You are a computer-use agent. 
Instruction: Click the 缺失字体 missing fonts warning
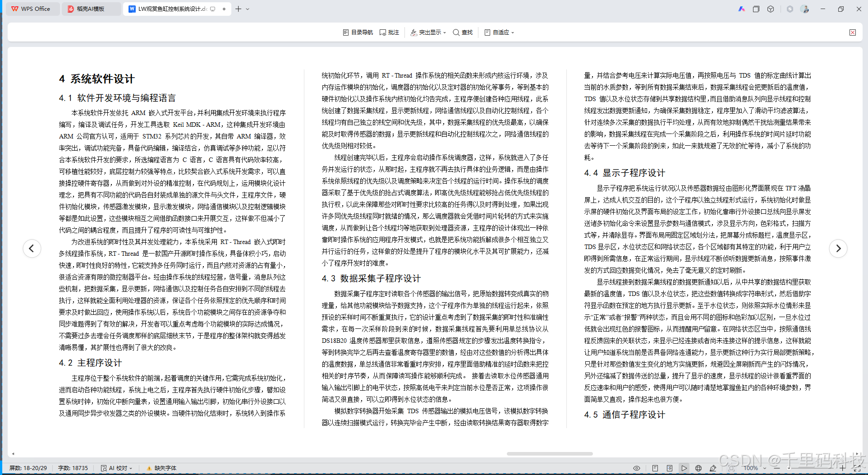161,468
